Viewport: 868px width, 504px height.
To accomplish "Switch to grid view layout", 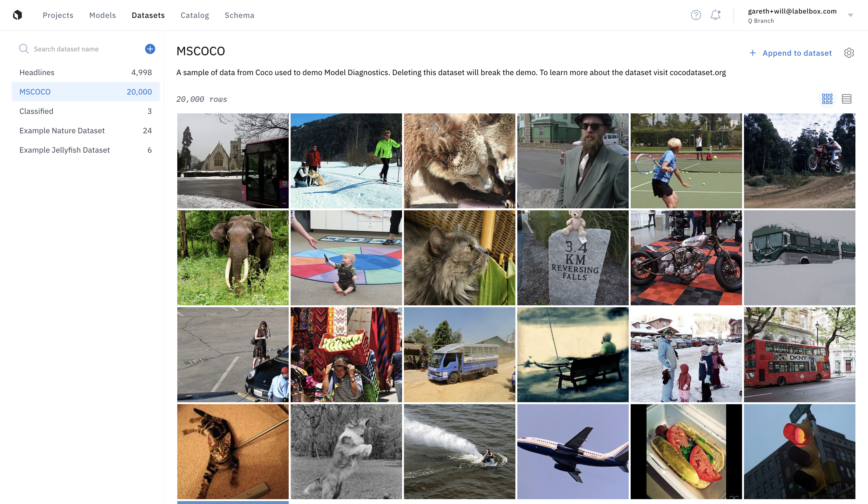I will tap(827, 99).
